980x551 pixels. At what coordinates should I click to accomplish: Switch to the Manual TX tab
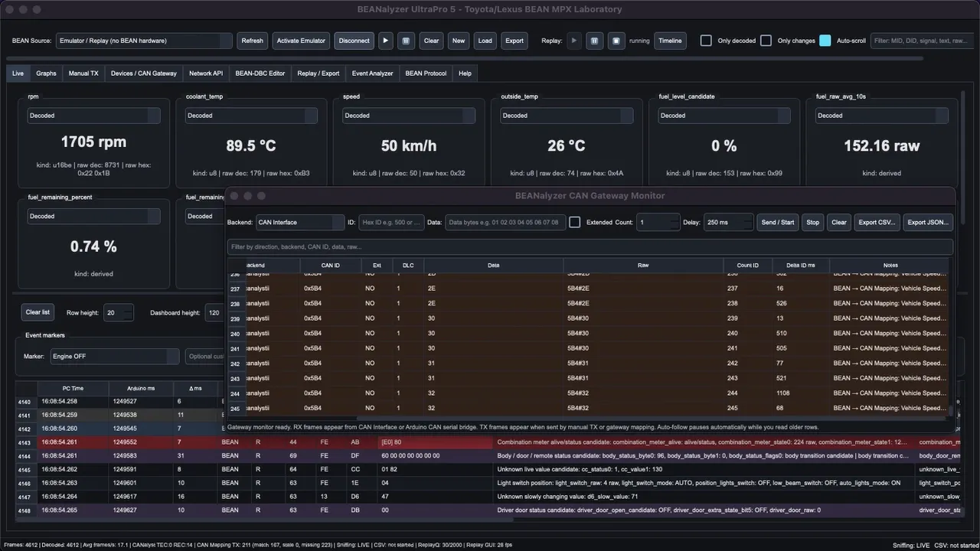click(83, 73)
